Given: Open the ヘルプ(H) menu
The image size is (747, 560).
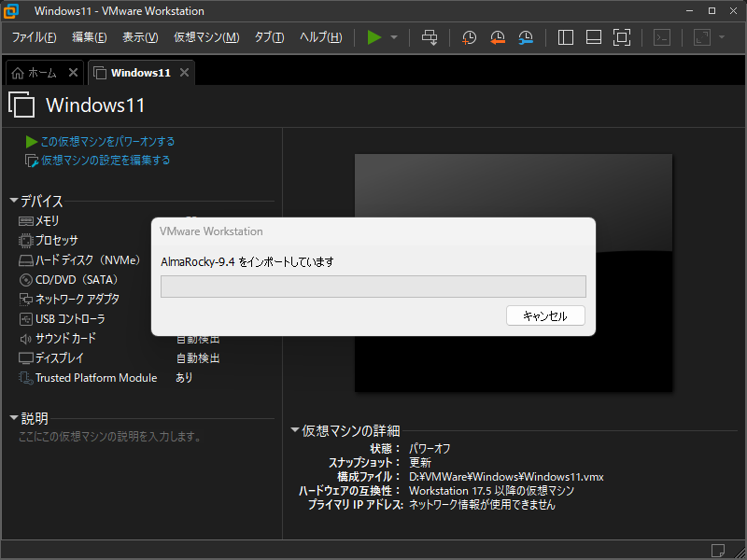Looking at the screenshot, I should click(x=320, y=37).
